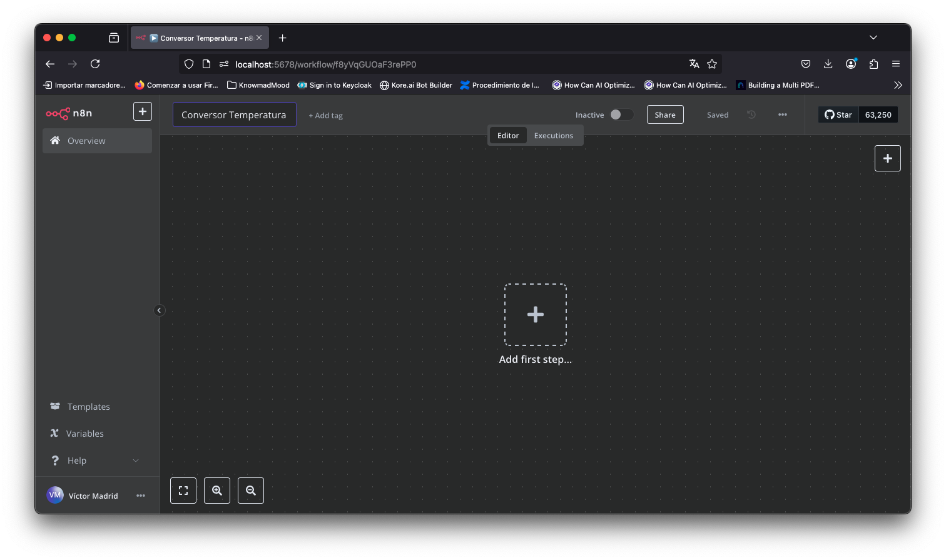Image resolution: width=946 pixels, height=560 pixels.
Task: Edit the Conversor Temperatura workflow name
Action: click(234, 115)
